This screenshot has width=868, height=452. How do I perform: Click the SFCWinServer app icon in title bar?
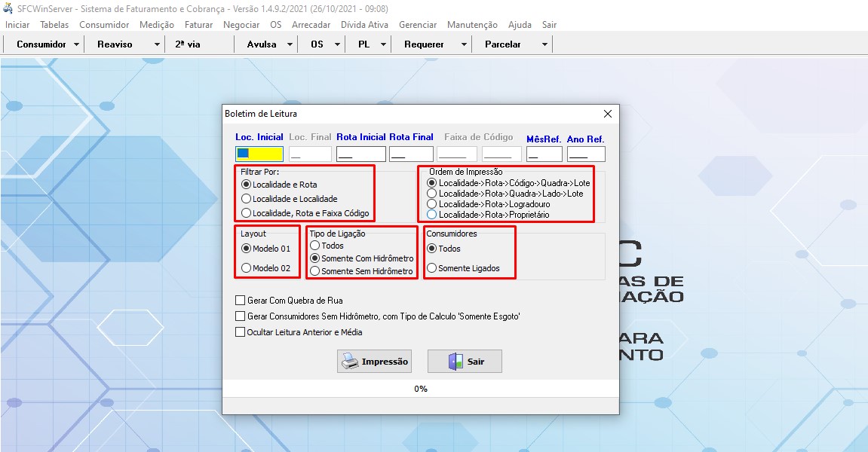pos(8,9)
